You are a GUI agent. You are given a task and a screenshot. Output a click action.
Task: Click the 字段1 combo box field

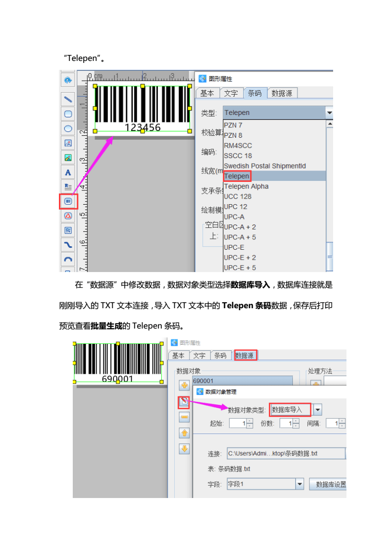261,484
